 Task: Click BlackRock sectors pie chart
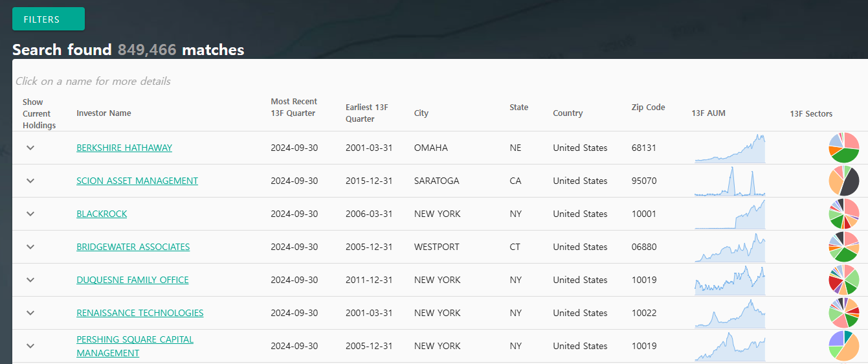pos(844,214)
